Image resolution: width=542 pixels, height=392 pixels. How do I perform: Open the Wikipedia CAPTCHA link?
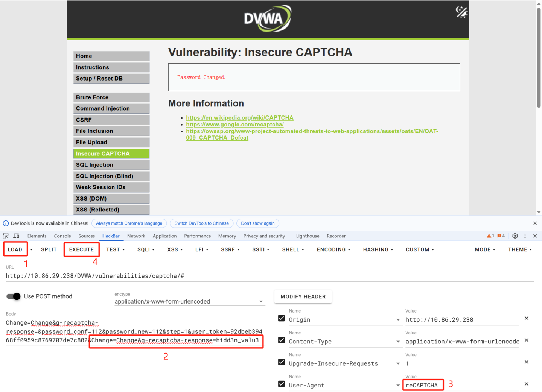pos(239,118)
